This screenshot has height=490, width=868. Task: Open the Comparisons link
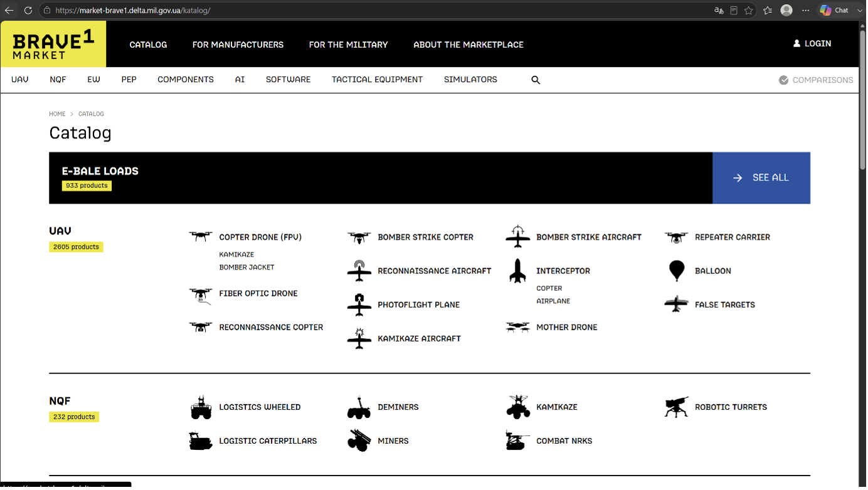(816, 80)
